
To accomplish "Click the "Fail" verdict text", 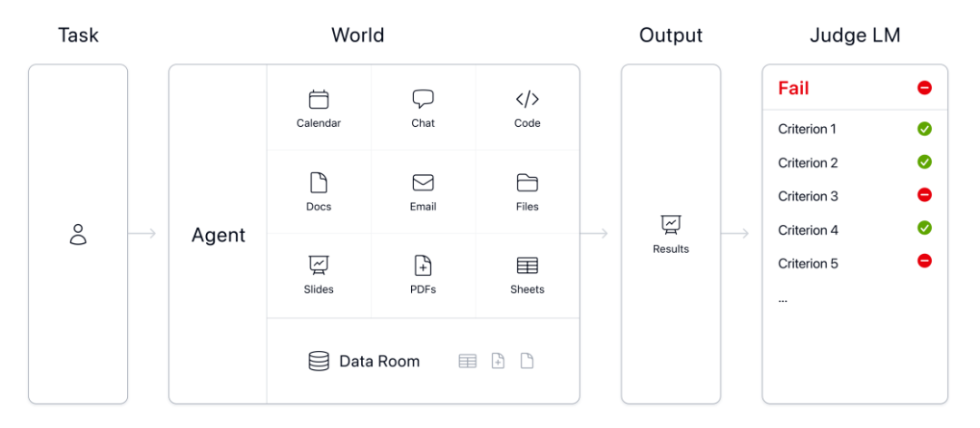I will point(794,88).
